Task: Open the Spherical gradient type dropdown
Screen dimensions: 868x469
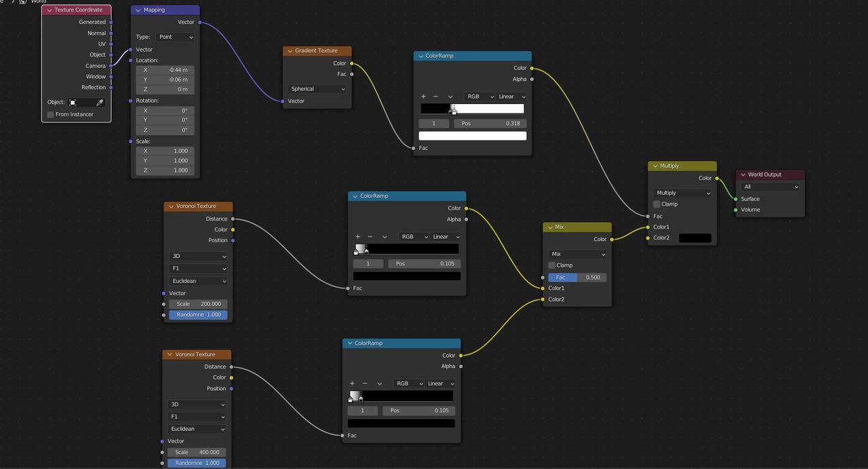Action: (317, 89)
